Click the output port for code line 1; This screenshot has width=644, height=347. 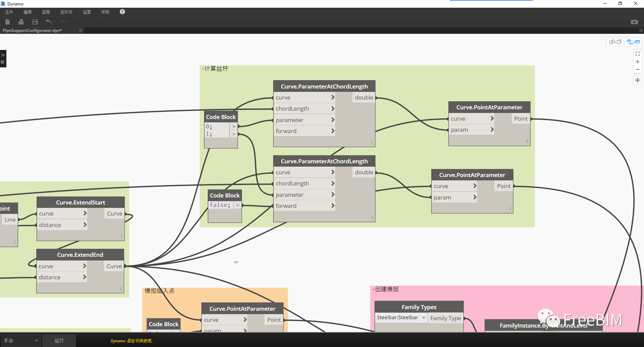pyautogui.click(x=234, y=134)
